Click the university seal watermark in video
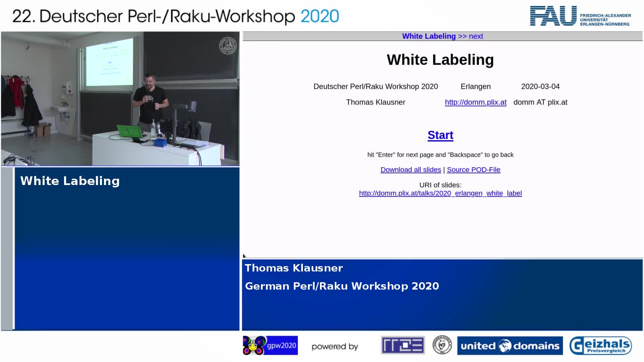The height and width of the screenshot is (362, 644). 228,46
